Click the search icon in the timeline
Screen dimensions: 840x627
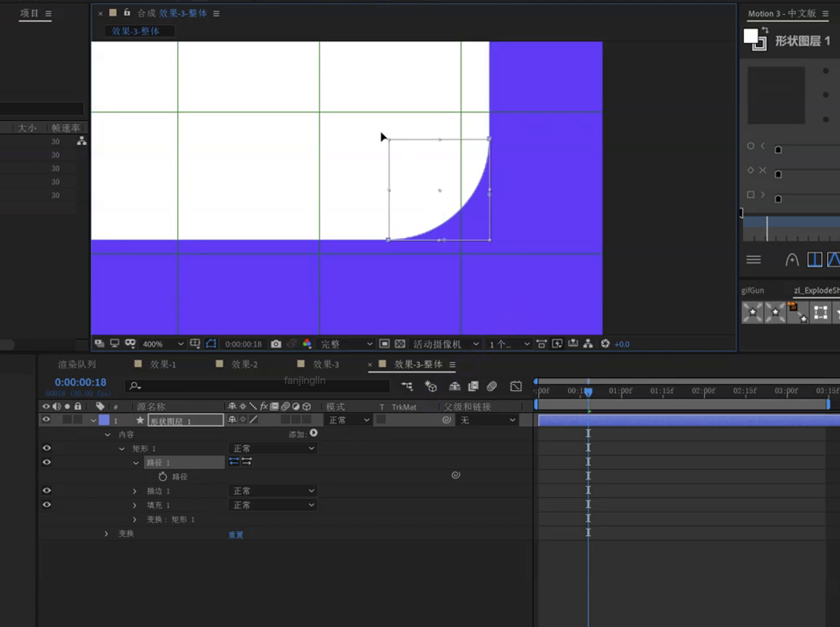point(135,386)
